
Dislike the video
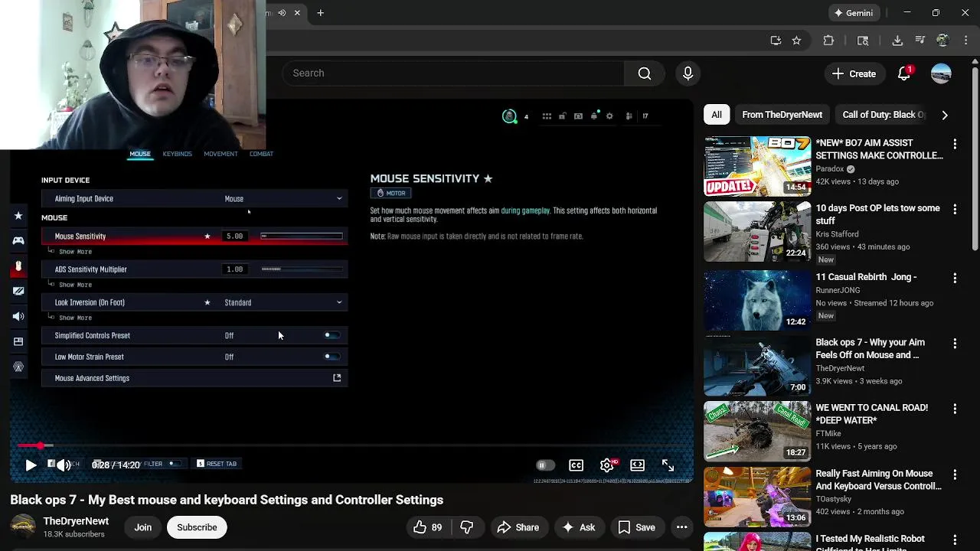tap(466, 527)
